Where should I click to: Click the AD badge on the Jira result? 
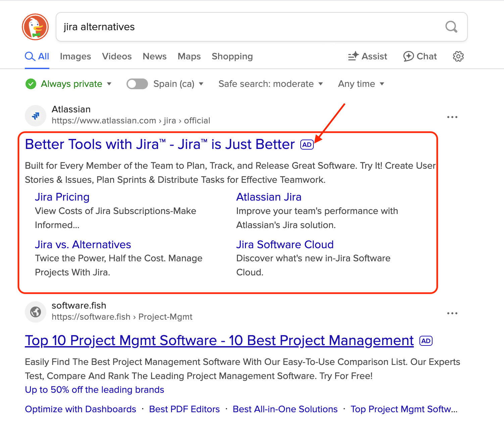pos(307,145)
